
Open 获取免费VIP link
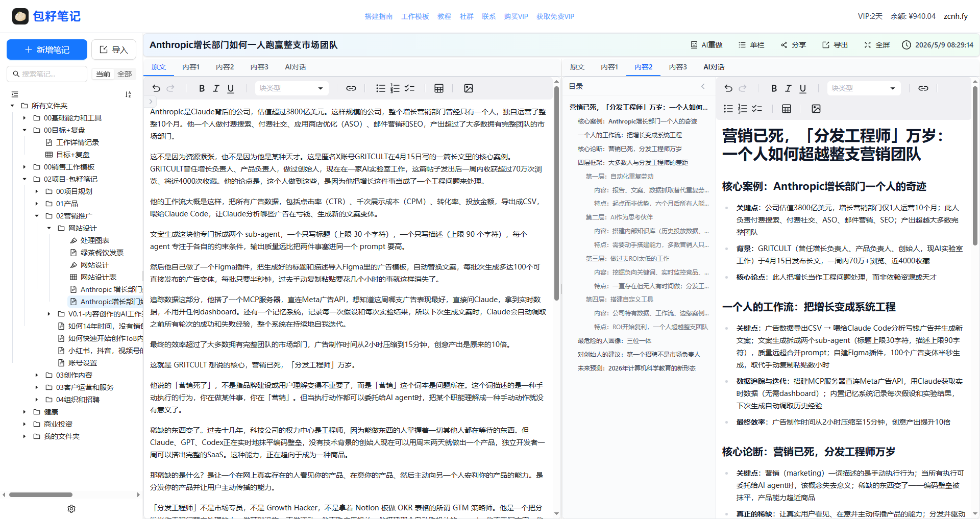coord(555,16)
